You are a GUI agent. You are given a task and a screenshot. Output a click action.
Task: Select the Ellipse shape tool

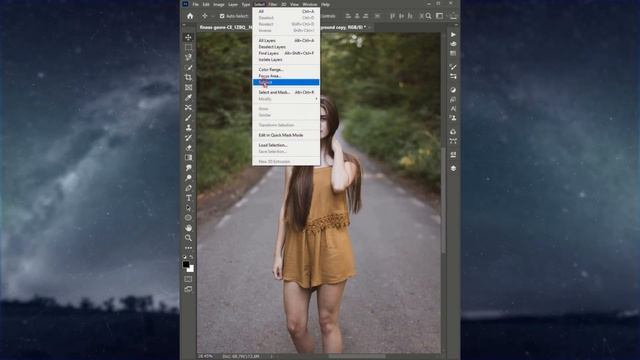(x=188, y=218)
